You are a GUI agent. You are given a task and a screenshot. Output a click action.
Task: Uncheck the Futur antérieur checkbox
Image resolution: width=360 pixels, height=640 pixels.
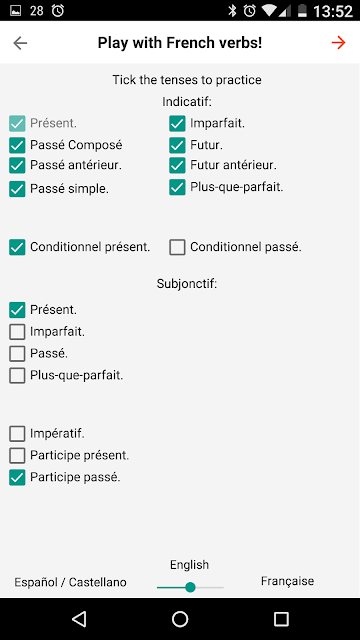177,165
